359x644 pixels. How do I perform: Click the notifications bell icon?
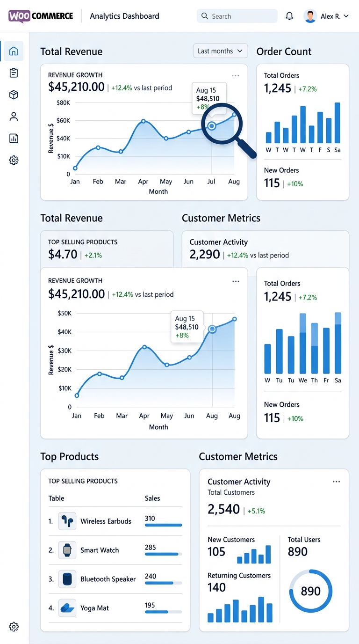pyautogui.click(x=289, y=16)
